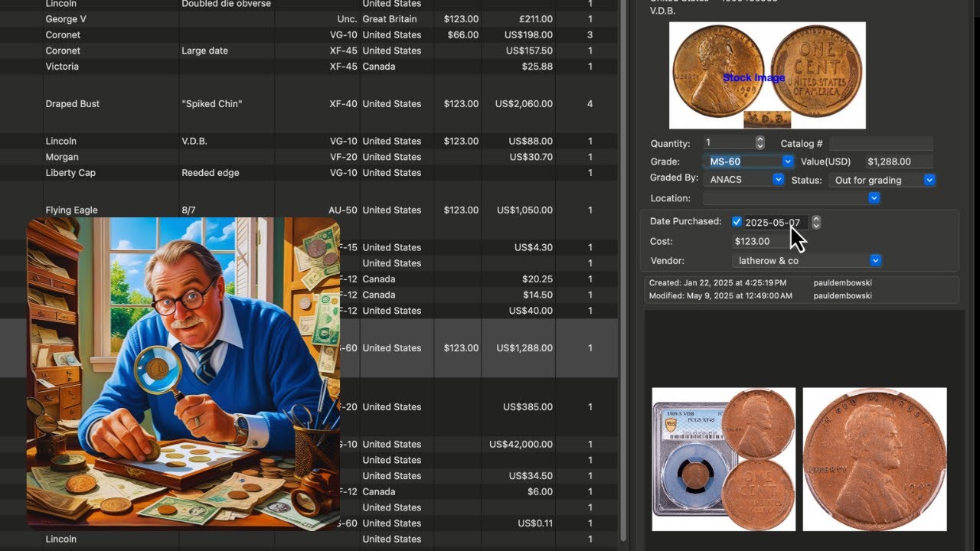Click the Value(USD) $1,288.00 field

point(898,161)
